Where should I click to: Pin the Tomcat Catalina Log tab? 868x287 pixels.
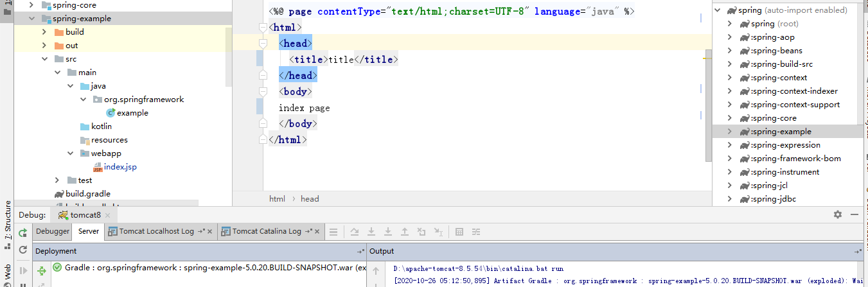tap(308, 231)
